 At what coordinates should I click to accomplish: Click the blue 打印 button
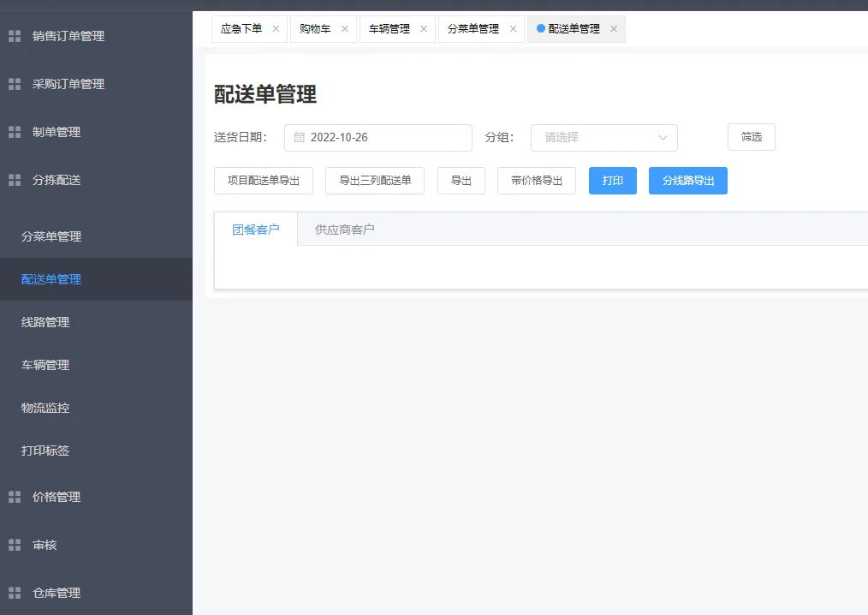pos(612,181)
